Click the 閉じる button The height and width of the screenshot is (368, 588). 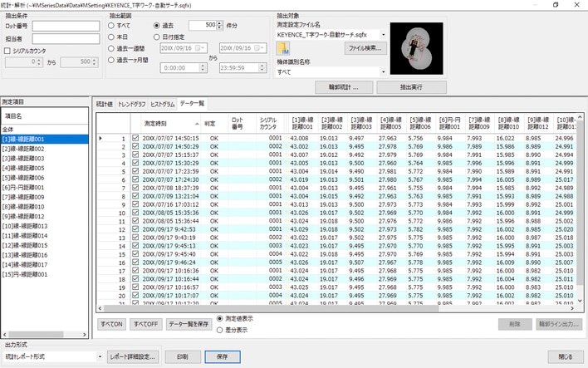(x=565, y=356)
